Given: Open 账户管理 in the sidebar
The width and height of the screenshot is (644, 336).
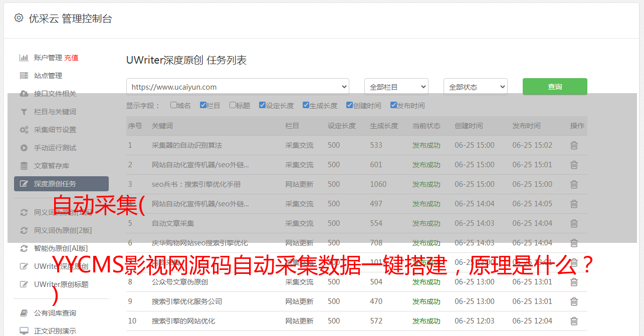Looking at the screenshot, I should coord(48,58).
